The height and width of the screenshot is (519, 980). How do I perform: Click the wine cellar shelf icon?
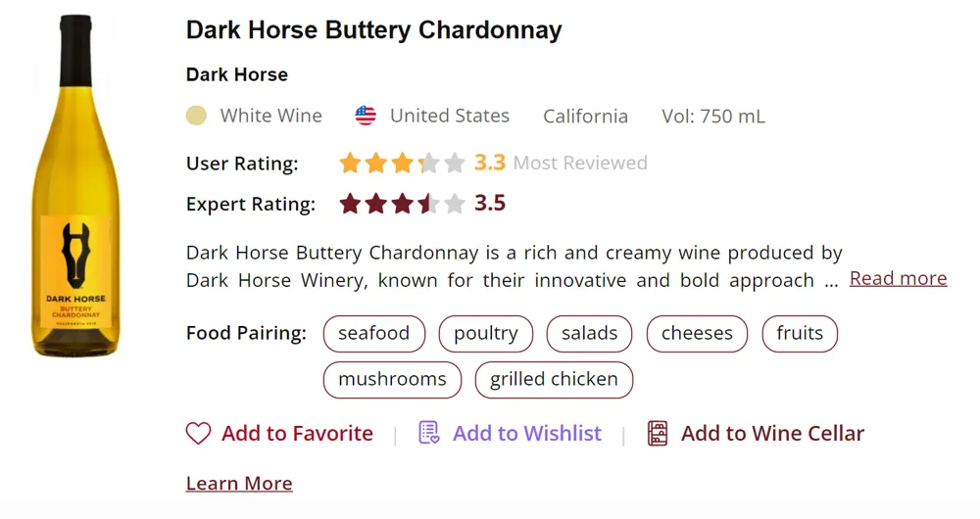pyautogui.click(x=658, y=434)
